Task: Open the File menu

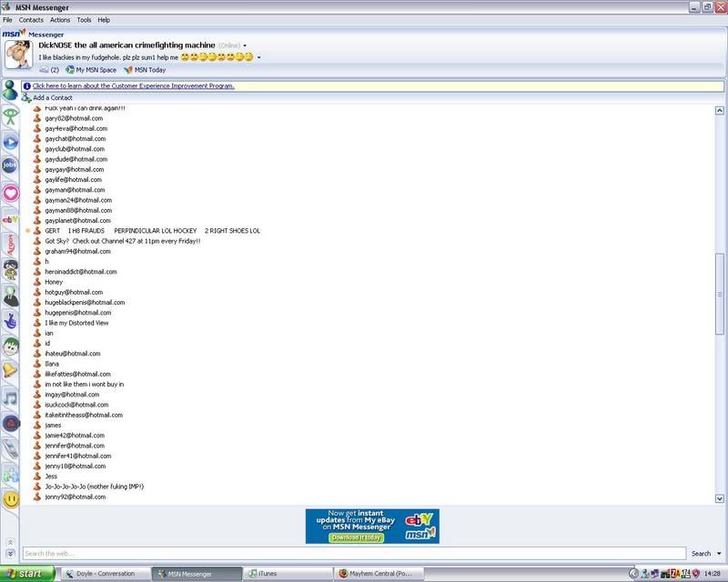Action: [x=7, y=20]
